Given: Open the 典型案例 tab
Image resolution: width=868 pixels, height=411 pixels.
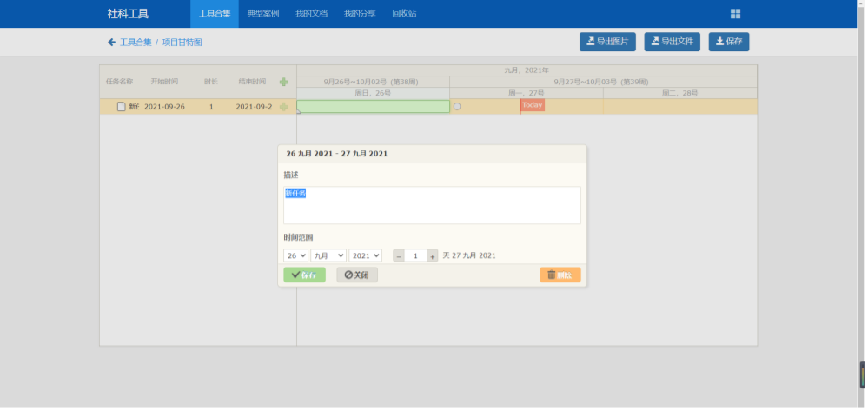Looking at the screenshot, I should [264, 14].
